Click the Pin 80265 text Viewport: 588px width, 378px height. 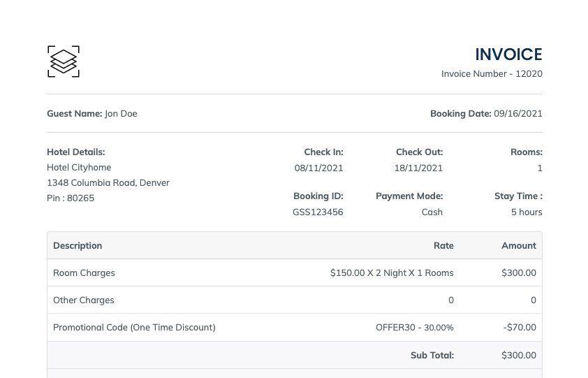click(71, 198)
